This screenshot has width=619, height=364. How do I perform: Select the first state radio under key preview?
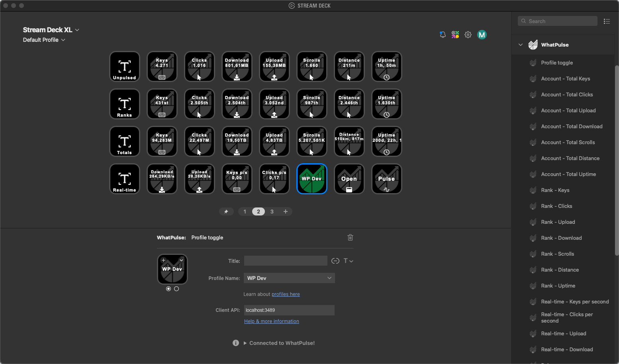(x=168, y=289)
